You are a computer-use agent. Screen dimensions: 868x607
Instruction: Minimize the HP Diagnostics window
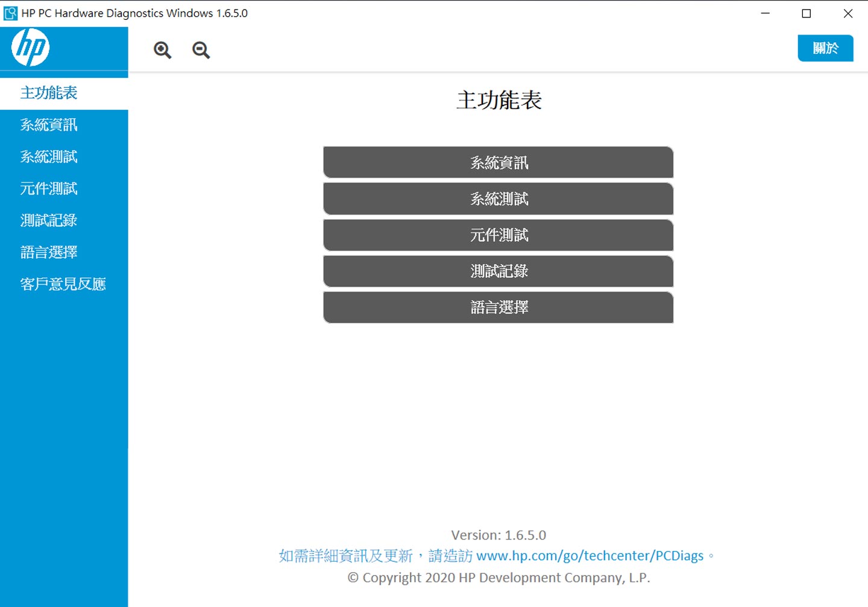click(x=765, y=13)
